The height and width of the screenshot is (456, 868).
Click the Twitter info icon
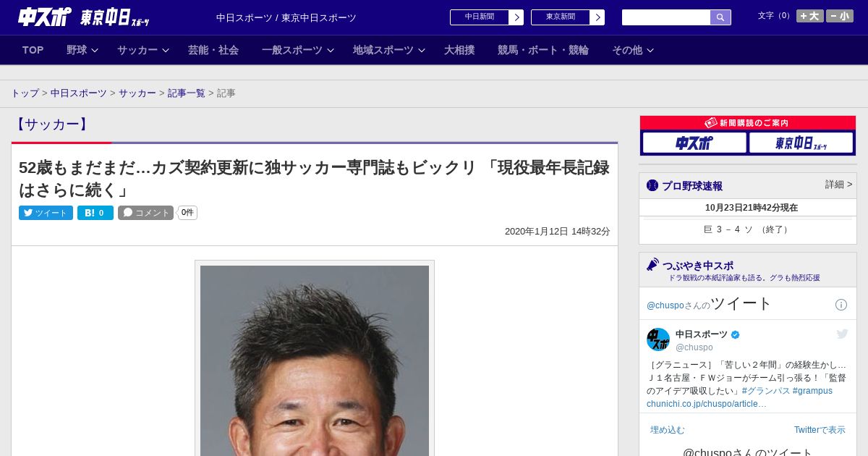[x=841, y=305]
